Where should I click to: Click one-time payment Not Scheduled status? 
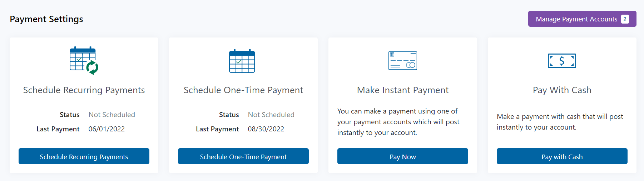tap(271, 115)
